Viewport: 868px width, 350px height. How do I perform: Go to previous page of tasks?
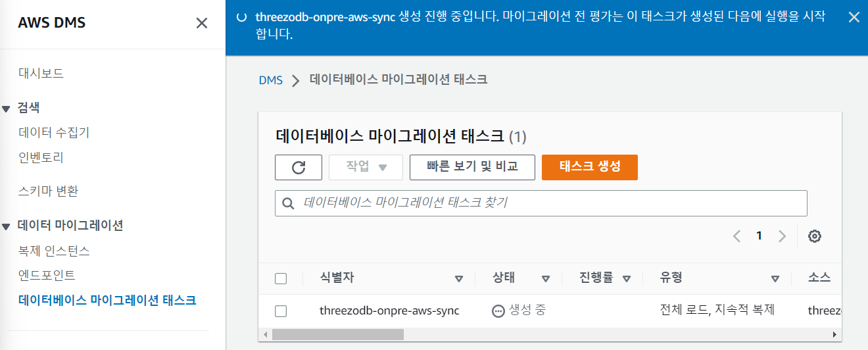coord(737,236)
